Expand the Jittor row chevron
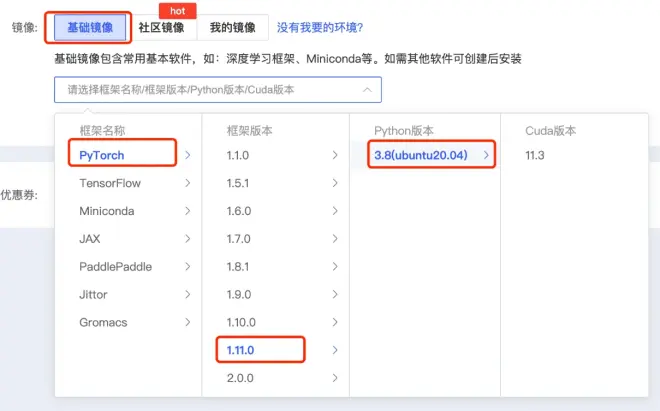The height and width of the screenshot is (411, 660). click(x=188, y=294)
